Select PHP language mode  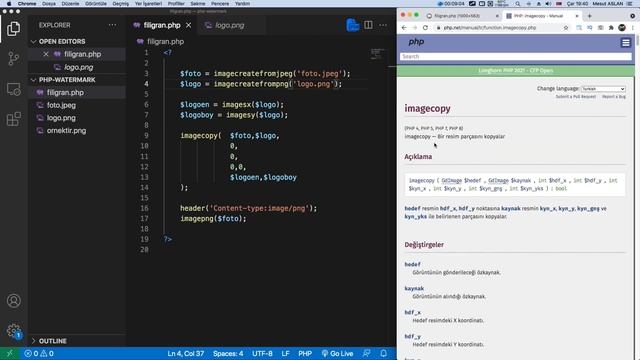click(x=305, y=353)
